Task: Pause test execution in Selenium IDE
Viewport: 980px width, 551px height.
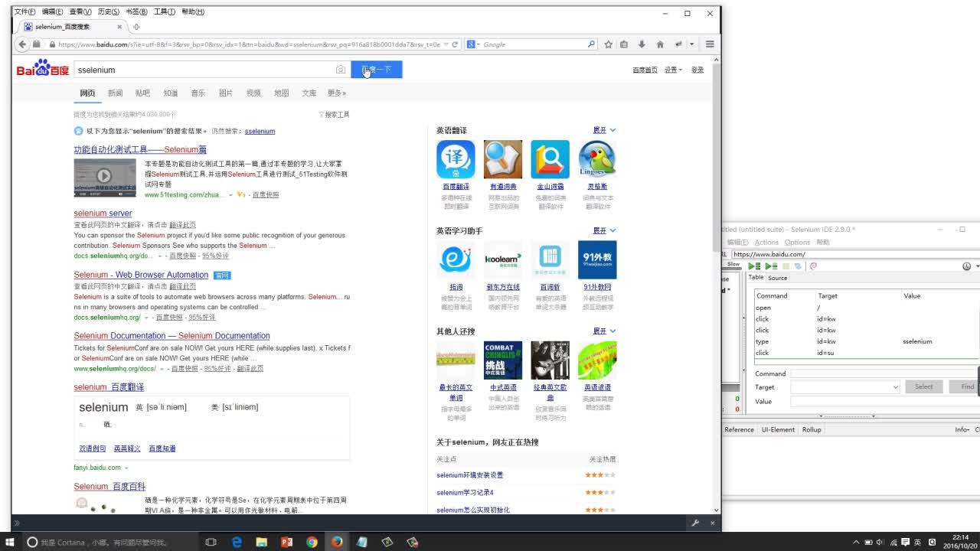Action: [786, 266]
